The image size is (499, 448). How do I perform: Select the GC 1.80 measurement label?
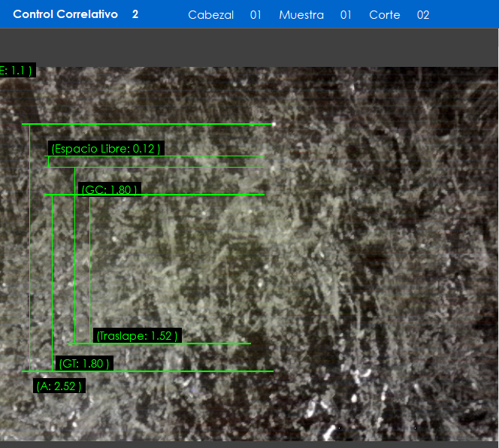pos(110,190)
